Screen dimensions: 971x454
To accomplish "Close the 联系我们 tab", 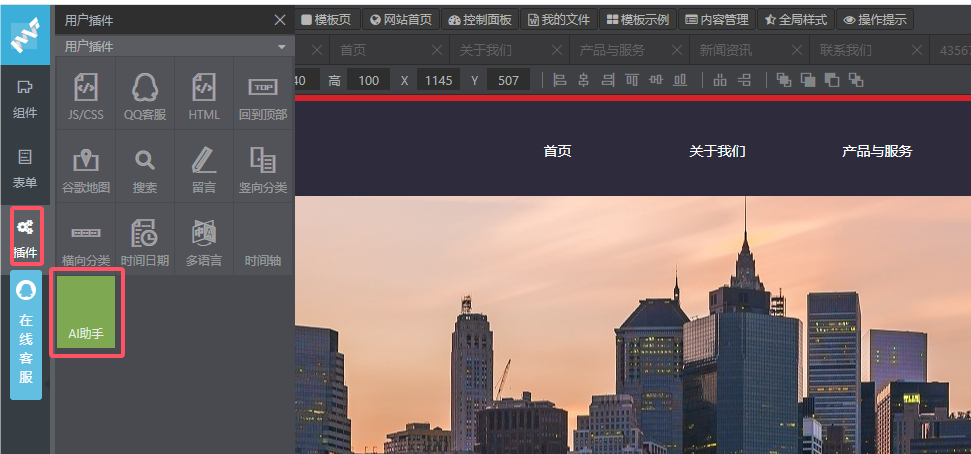I will 917,50.
